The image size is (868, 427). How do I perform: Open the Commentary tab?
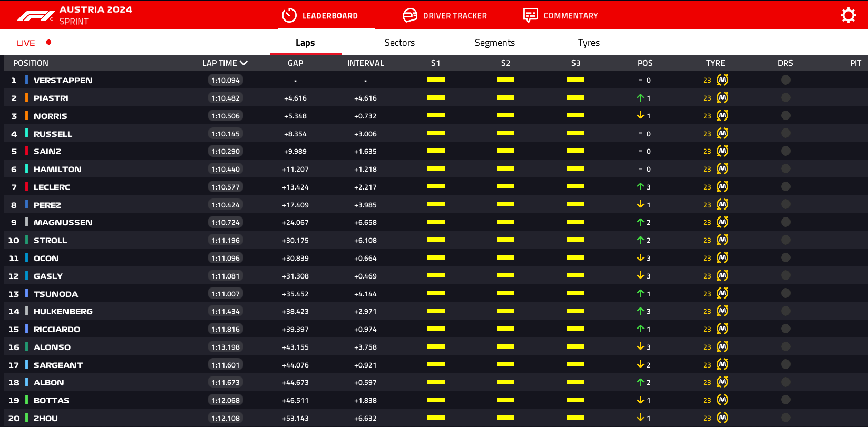(561, 16)
